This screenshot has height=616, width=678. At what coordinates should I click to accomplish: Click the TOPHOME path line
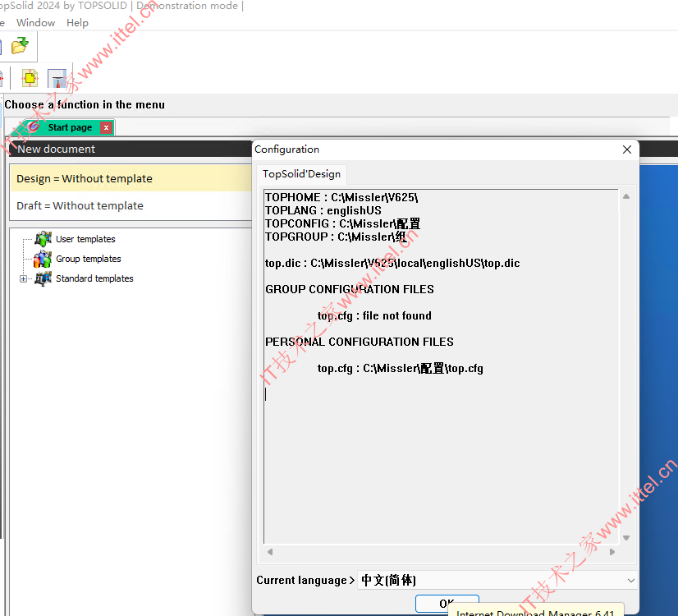point(341,197)
